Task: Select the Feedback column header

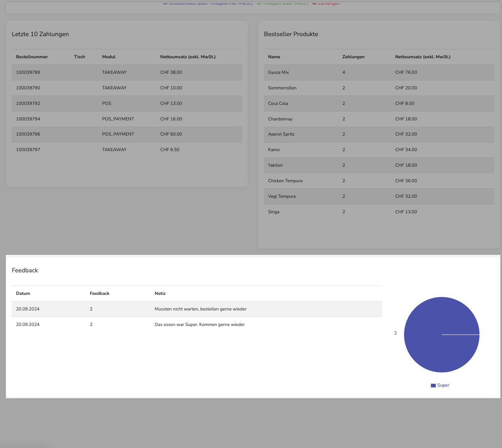Action: [x=99, y=293]
